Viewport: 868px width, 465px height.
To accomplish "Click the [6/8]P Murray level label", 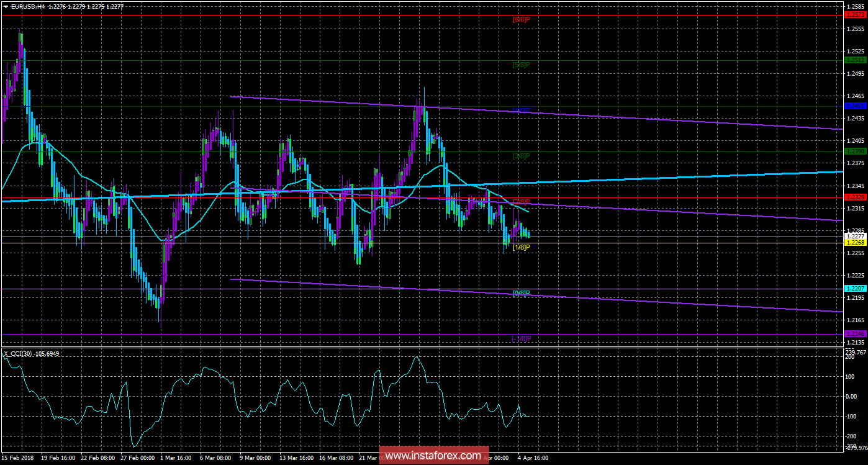I will pyautogui.click(x=521, y=19).
